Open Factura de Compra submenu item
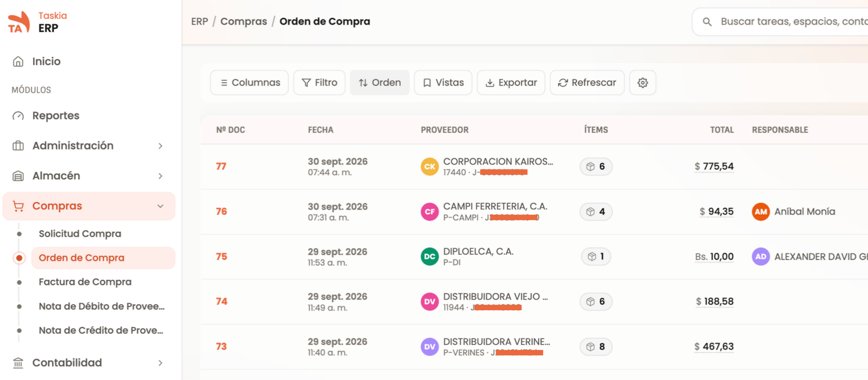Screen dimensions: 868x380 click(x=85, y=282)
